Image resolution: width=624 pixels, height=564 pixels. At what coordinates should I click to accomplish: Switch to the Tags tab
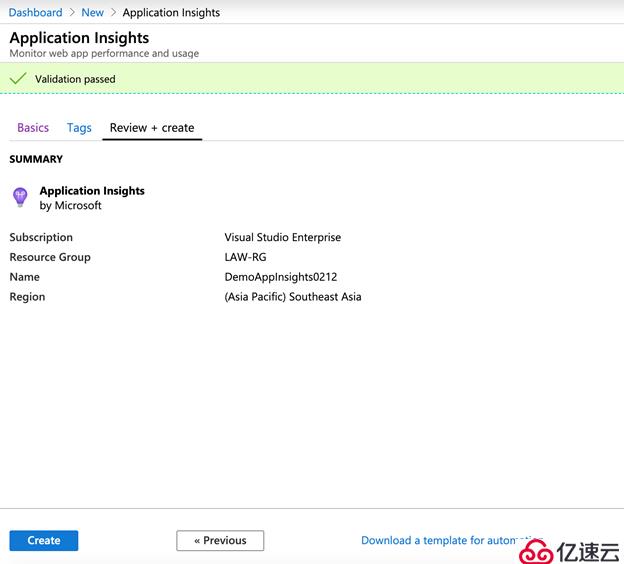tap(79, 128)
